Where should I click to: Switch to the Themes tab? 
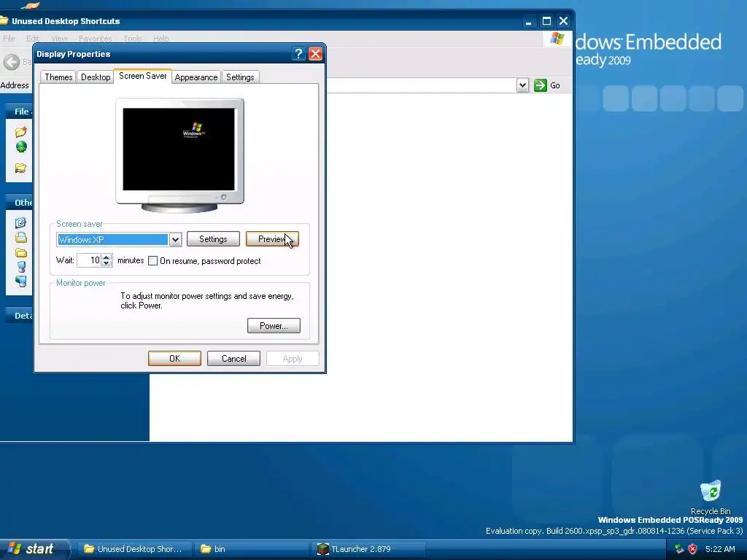58,77
